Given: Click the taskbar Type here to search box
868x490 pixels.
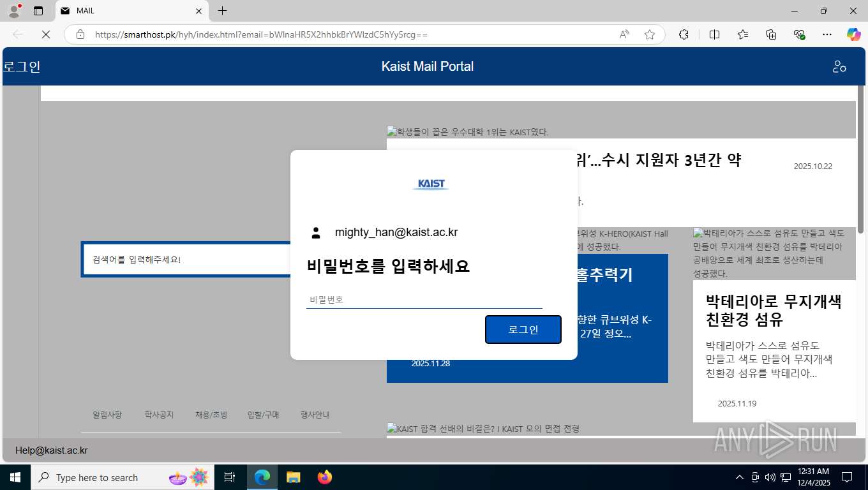Looking at the screenshot, I should [x=123, y=477].
